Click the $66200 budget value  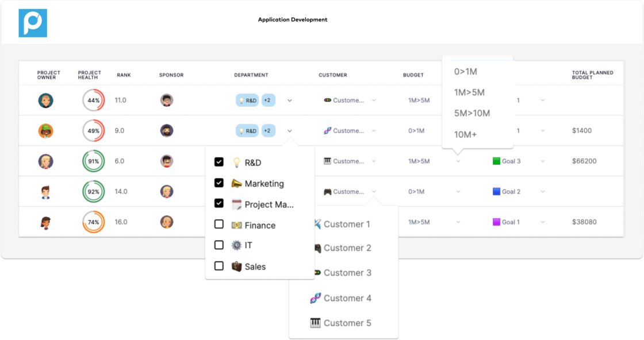(584, 161)
